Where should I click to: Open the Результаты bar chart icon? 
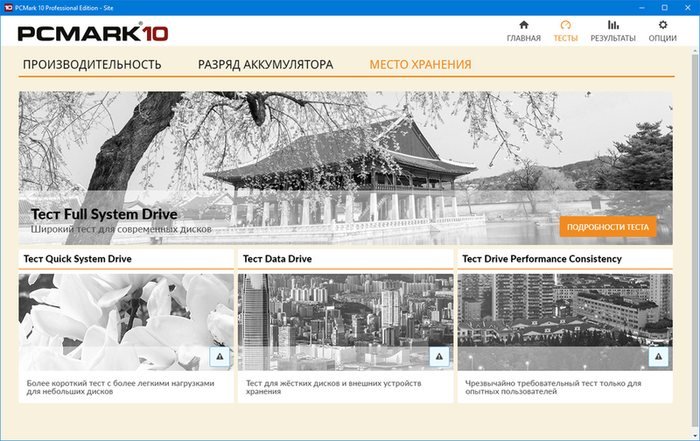point(613,25)
